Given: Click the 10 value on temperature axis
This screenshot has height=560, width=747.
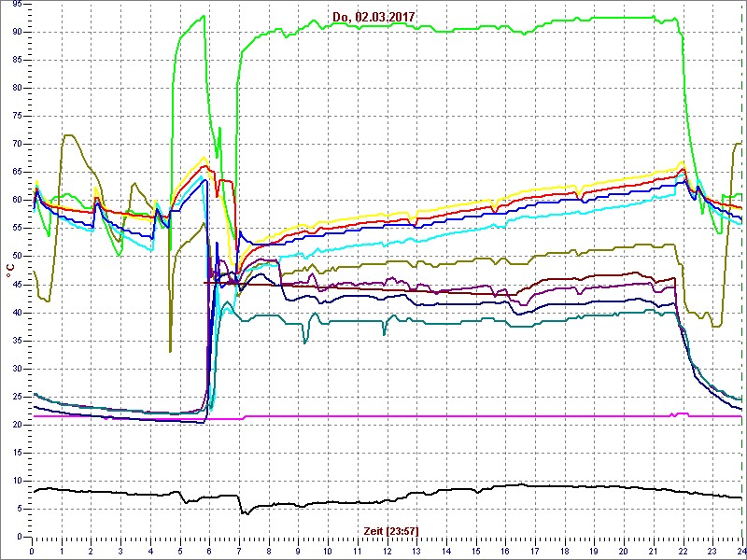Looking at the screenshot, I should pyautogui.click(x=16, y=481).
